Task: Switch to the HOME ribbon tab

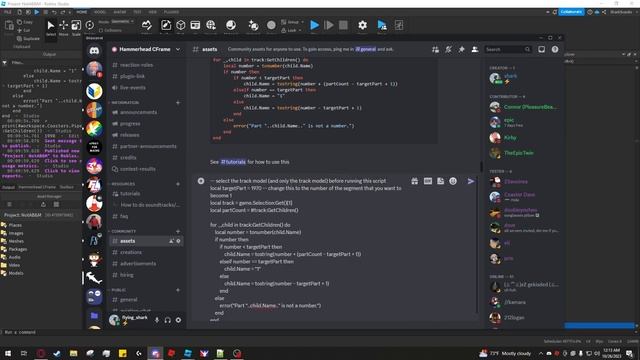Action: pos(82,12)
